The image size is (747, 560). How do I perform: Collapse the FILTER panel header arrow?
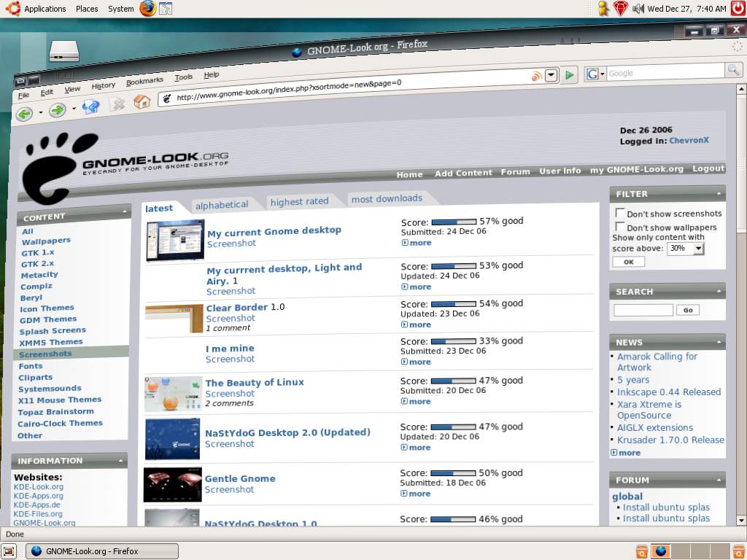point(718,192)
